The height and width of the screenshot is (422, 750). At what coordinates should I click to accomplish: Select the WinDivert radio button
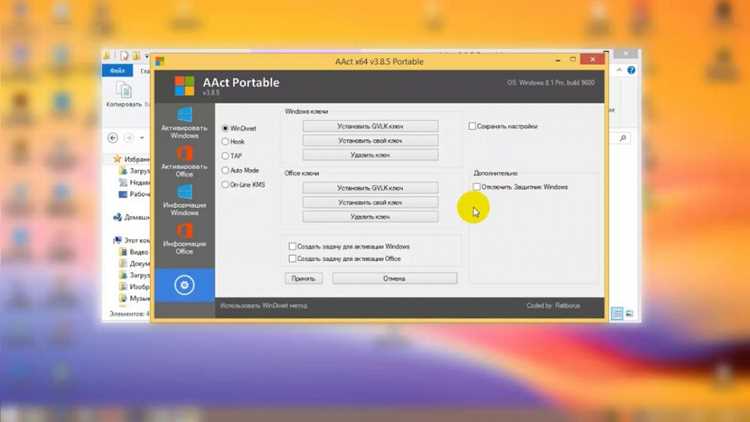[225, 128]
